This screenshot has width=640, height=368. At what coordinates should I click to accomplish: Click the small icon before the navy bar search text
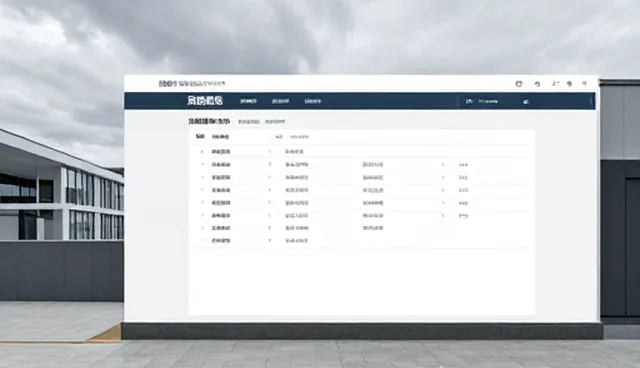click(x=469, y=101)
